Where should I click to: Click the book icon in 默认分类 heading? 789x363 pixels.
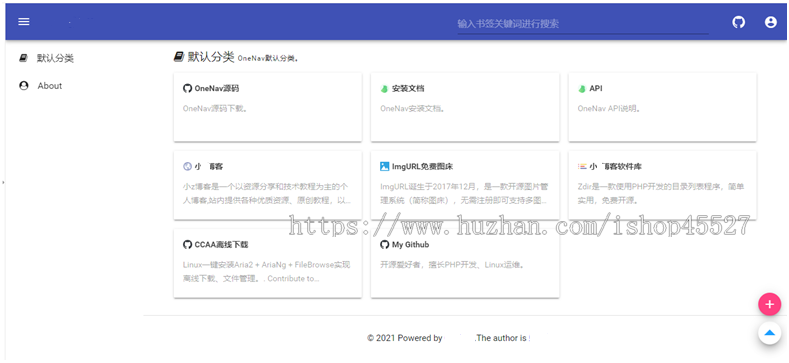click(179, 57)
